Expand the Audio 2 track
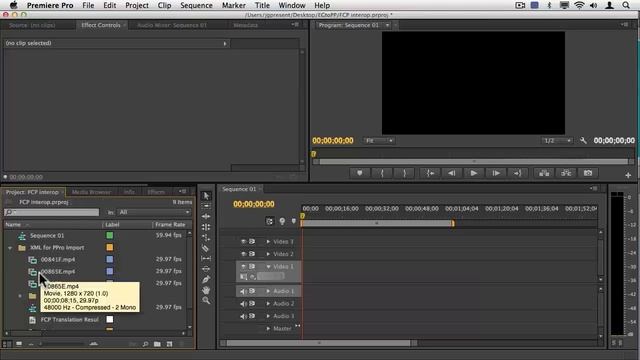Viewport: 640px width, 360px height. pyautogui.click(x=268, y=304)
